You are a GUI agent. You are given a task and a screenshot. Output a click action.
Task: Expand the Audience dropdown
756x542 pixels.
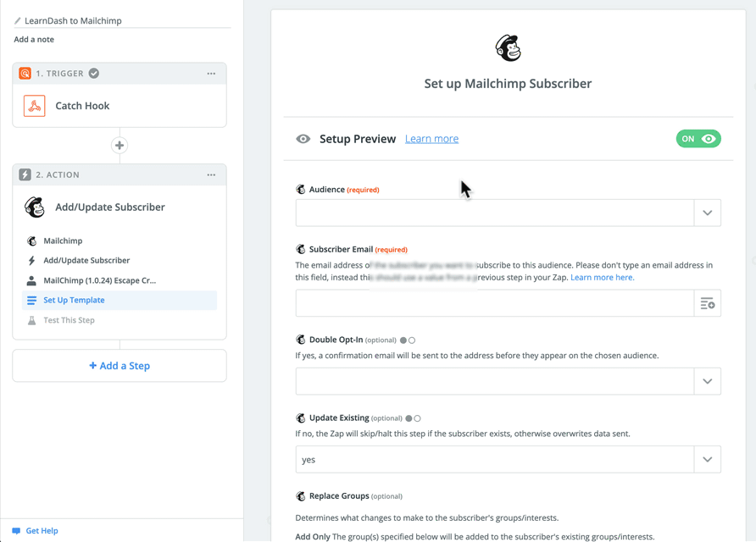click(x=707, y=213)
